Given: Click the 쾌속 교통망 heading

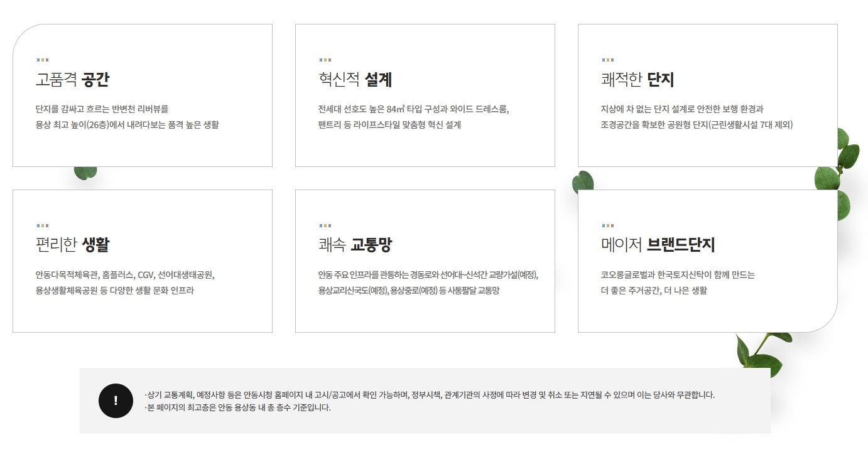Looking at the screenshot, I should [355, 245].
